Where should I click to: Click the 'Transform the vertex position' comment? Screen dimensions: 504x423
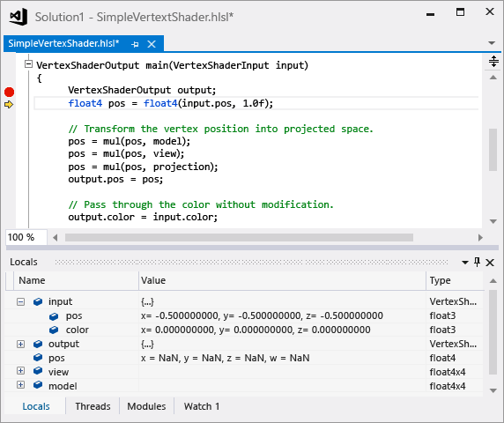coord(220,129)
